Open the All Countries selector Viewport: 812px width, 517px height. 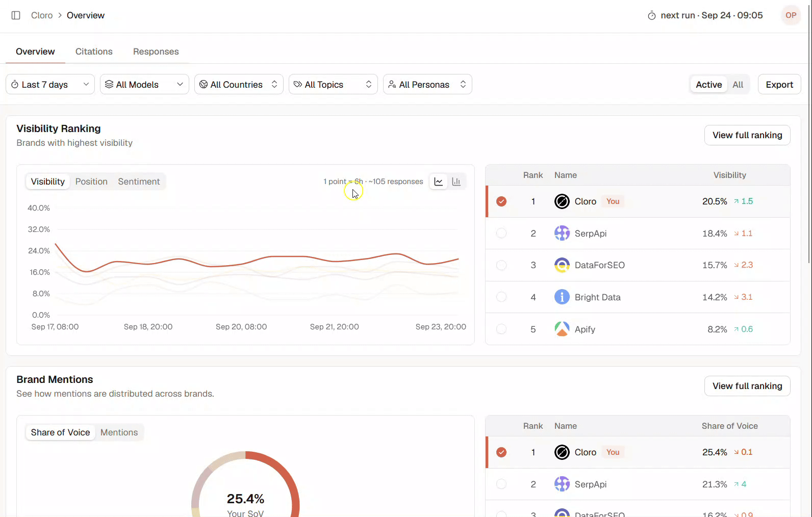coord(239,85)
